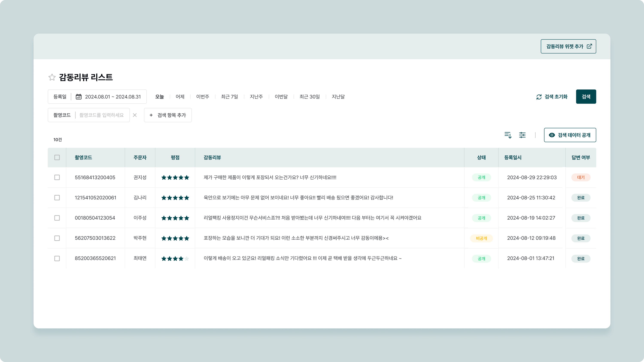Click the 촬영코드 input field
This screenshot has height=362, width=644.
[102, 115]
